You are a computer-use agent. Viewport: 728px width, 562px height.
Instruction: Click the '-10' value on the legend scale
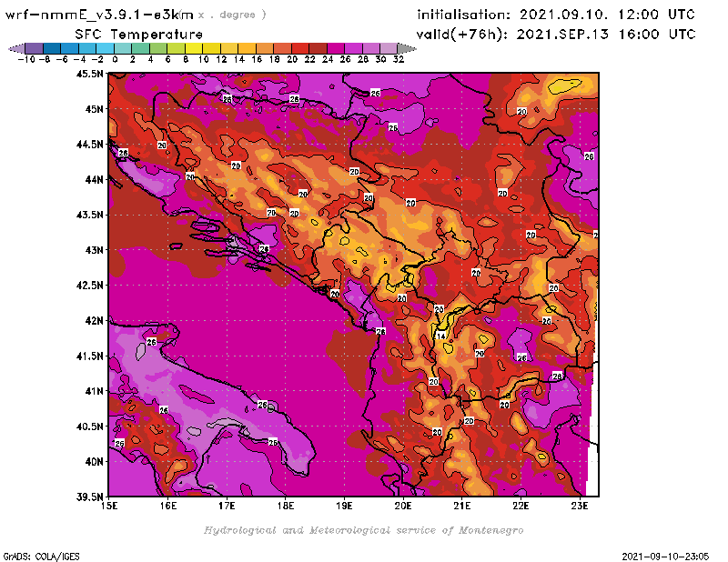(26, 59)
